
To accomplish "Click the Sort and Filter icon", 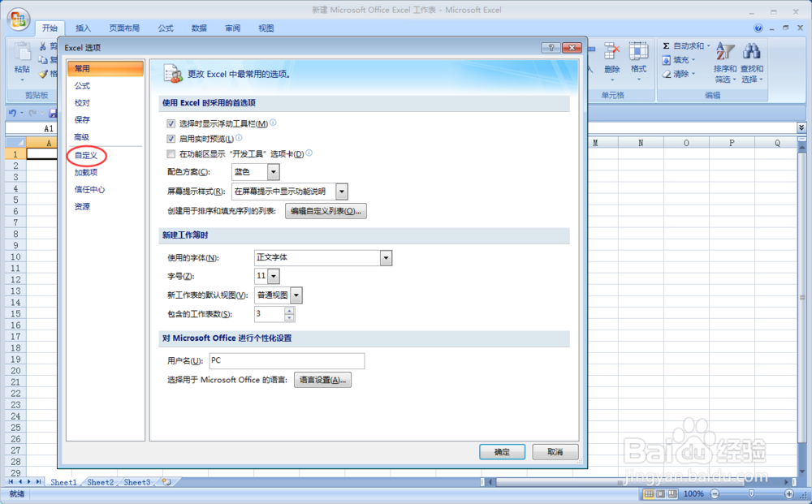I will point(725,52).
